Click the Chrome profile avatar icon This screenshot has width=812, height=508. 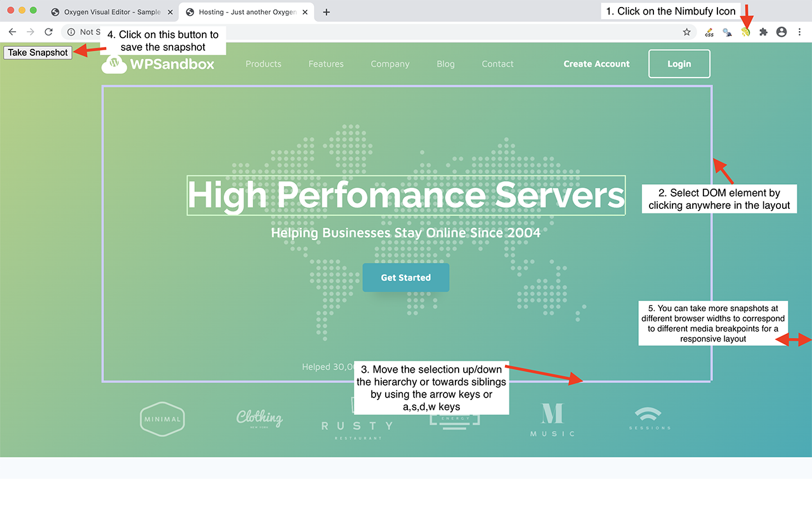[781, 32]
